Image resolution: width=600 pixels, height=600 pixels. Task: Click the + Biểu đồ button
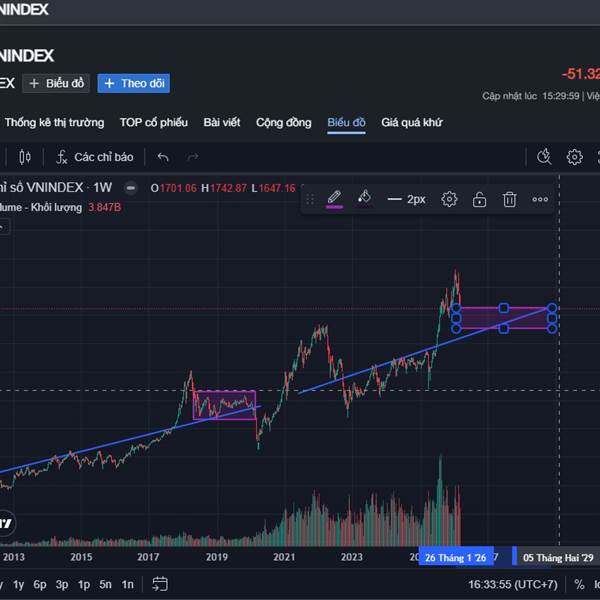(x=56, y=83)
